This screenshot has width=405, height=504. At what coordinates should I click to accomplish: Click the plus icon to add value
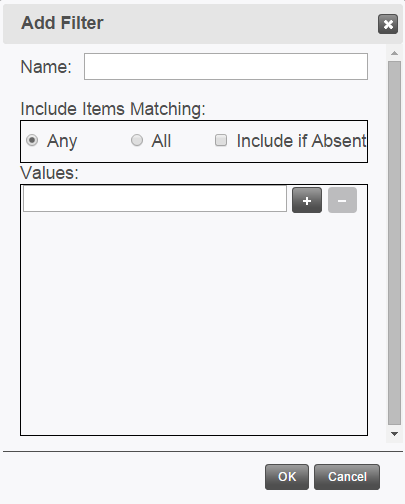coord(307,200)
